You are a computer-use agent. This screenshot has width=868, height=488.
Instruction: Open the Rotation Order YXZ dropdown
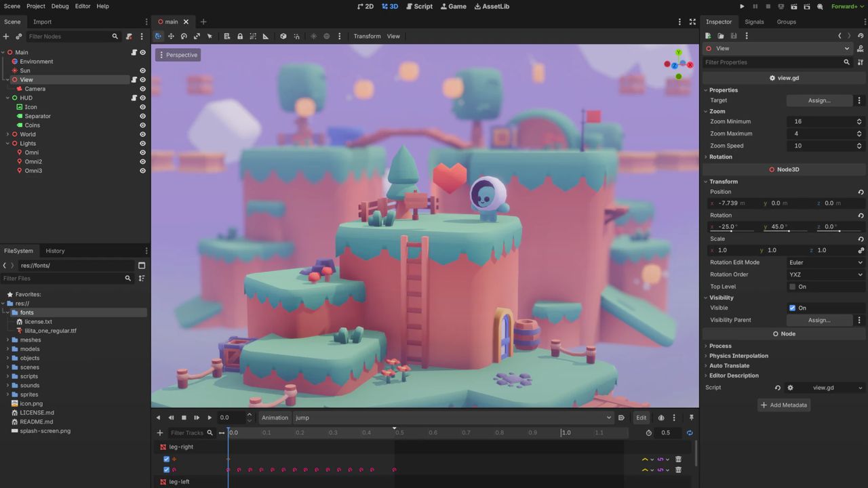point(825,274)
